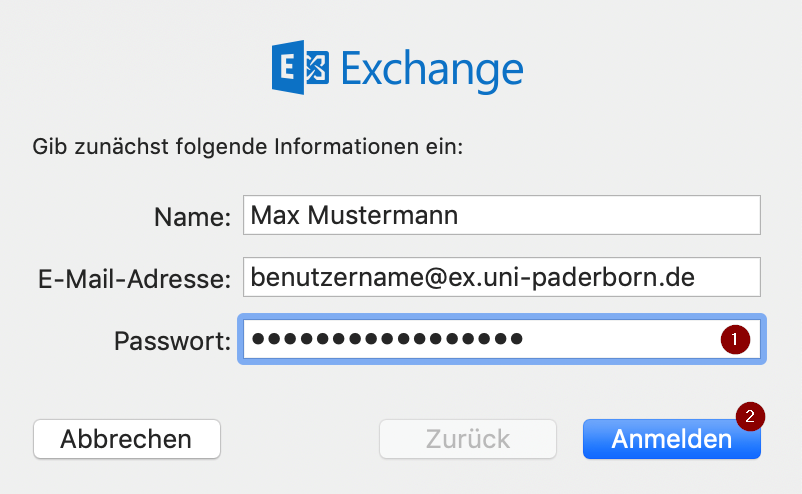Click the masked password dots
The image size is (802, 494).
pyautogui.click(x=387, y=339)
